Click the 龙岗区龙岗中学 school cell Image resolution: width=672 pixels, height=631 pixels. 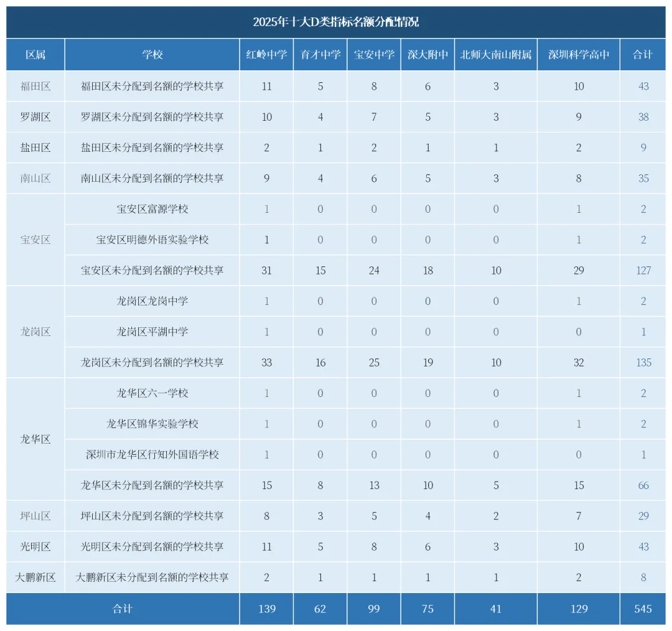[x=152, y=301]
